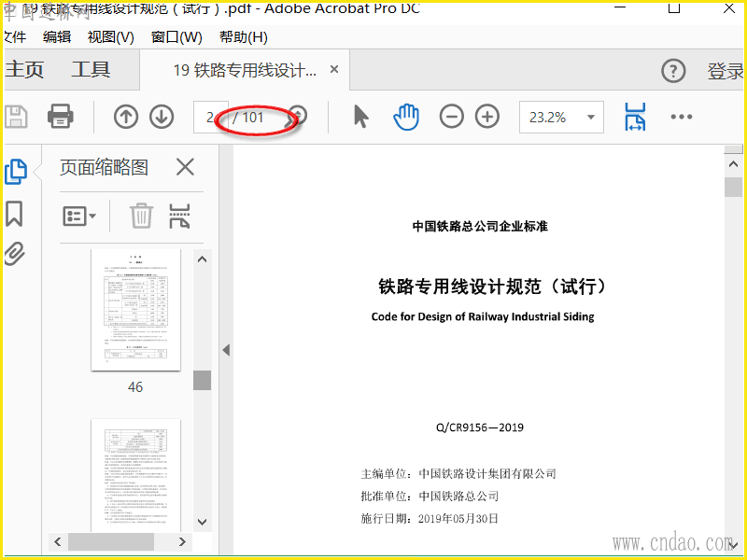Select the thumbnail below page 46
Image resolution: width=747 pixels, height=560 pixels.
(135, 475)
